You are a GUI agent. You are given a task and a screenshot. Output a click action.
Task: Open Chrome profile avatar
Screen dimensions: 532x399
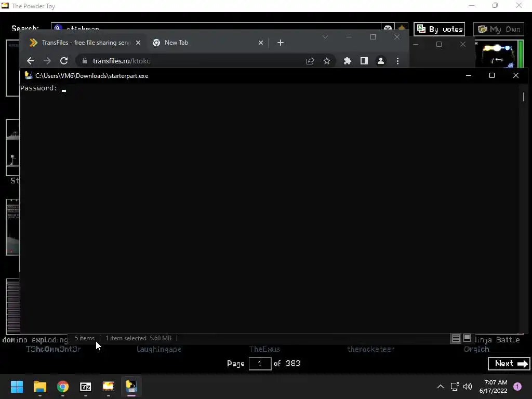point(381,61)
